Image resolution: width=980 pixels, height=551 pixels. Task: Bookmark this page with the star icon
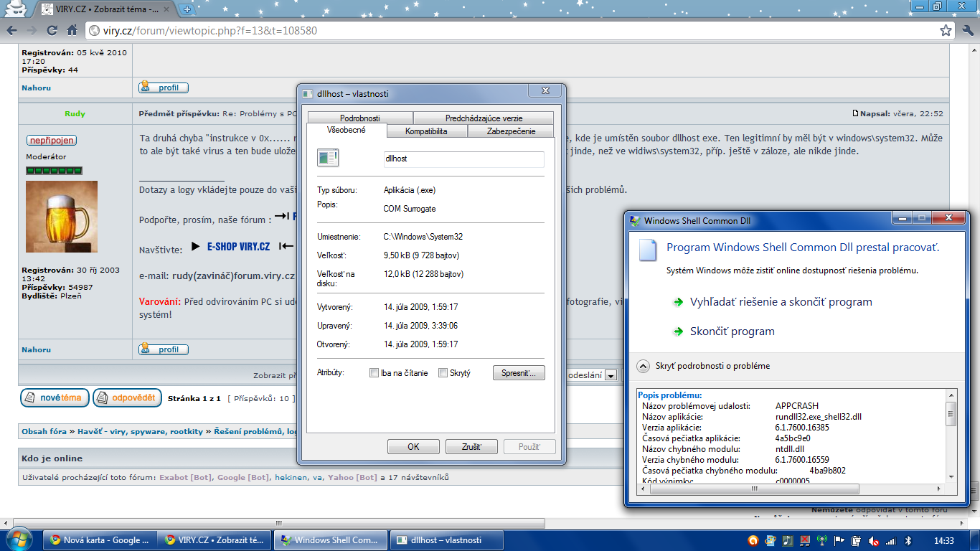(x=946, y=31)
